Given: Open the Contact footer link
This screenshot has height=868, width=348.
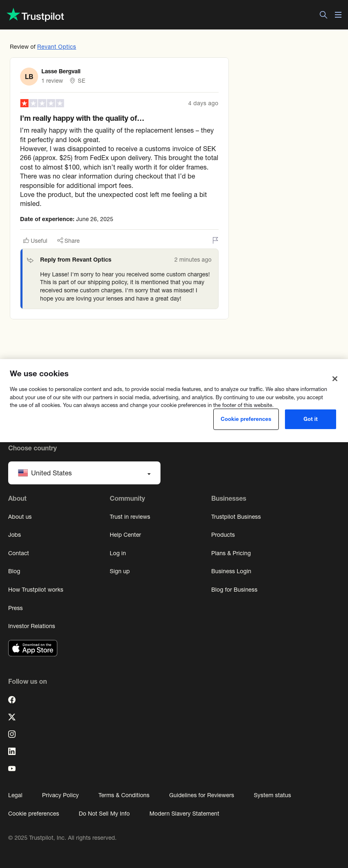Looking at the screenshot, I should pos(18,553).
